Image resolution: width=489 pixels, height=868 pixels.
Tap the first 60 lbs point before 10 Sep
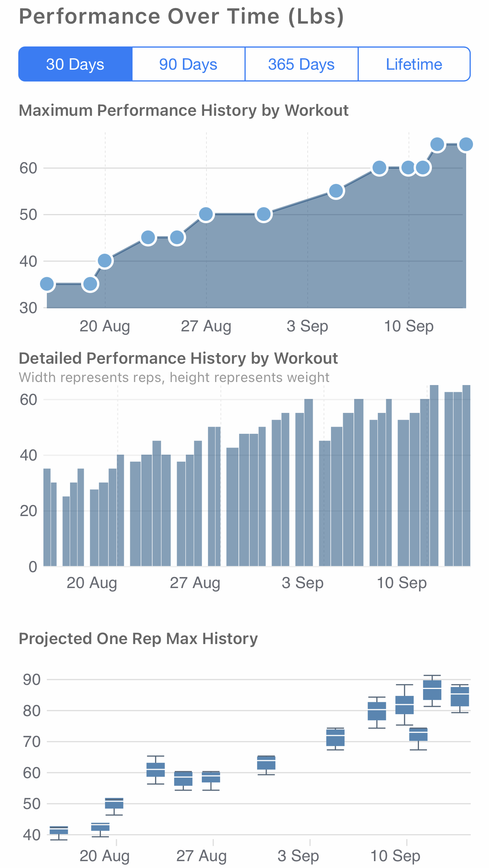[379, 168]
